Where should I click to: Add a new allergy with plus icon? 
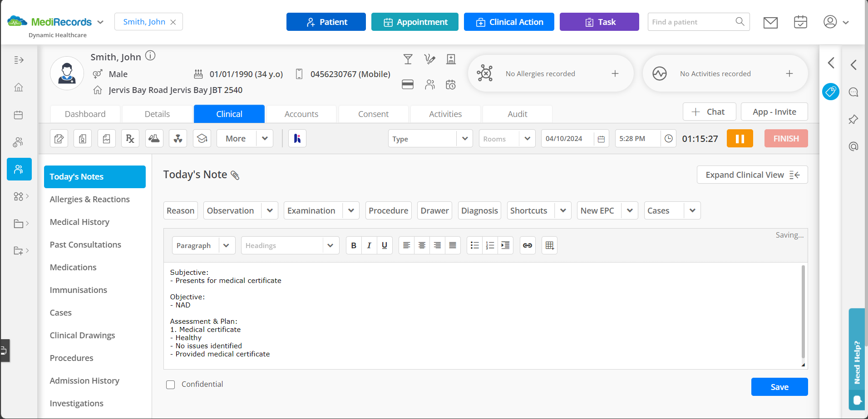(x=615, y=73)
